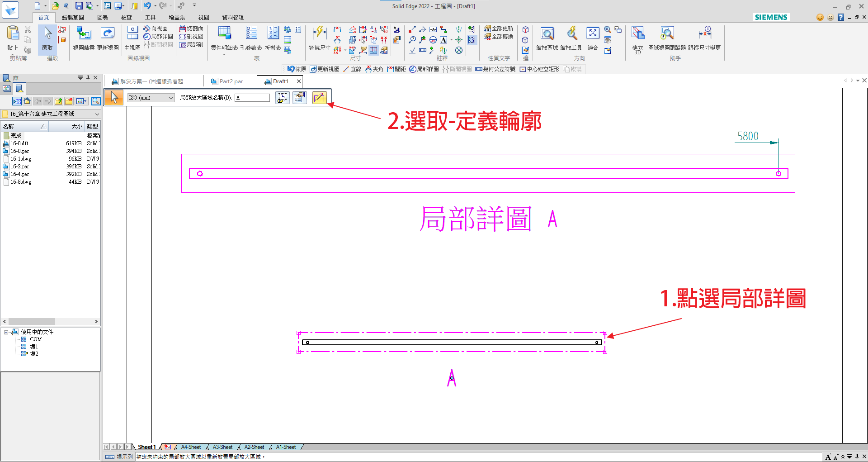Viewport: 868px width, 462px height.
Task: Open the 繪製草圖 ribbon tab
Action: point(73,18)
